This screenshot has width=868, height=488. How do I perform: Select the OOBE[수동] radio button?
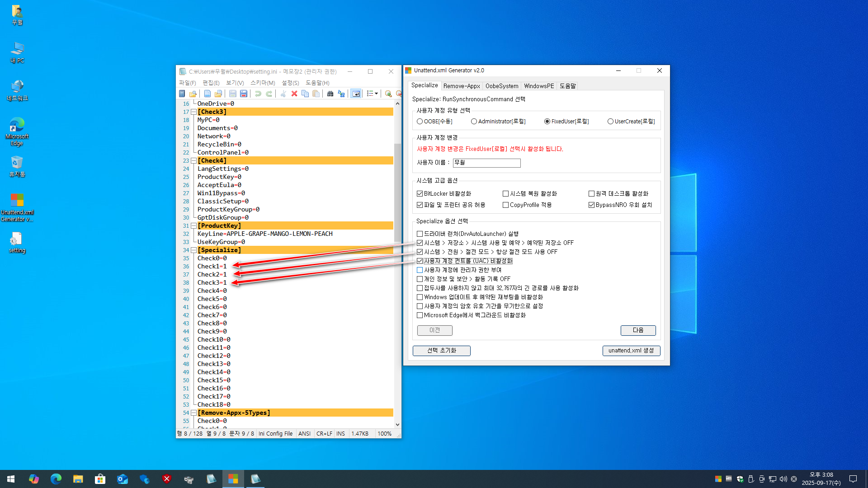420,122
